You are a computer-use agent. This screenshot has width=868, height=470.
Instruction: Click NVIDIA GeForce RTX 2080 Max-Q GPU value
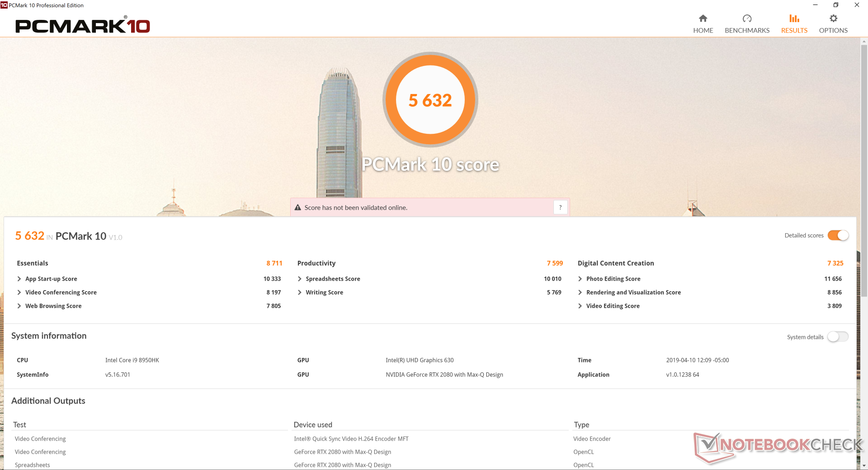[444, 375]
